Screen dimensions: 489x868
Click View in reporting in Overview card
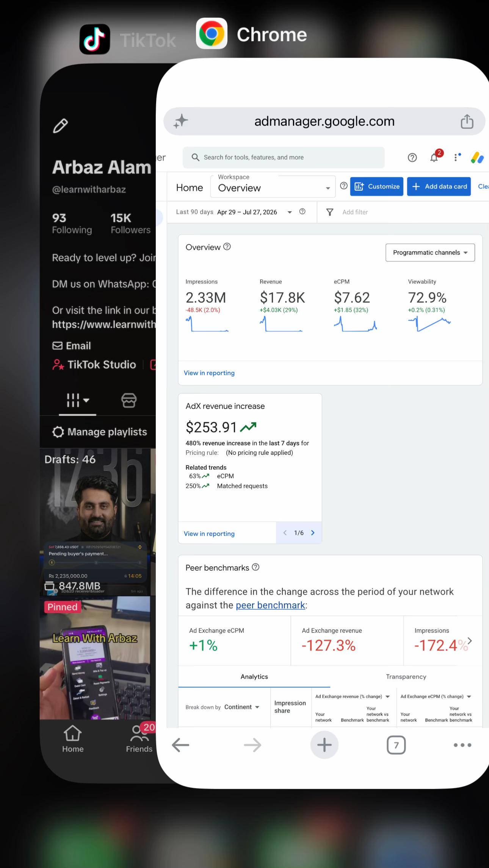point(209,373)
